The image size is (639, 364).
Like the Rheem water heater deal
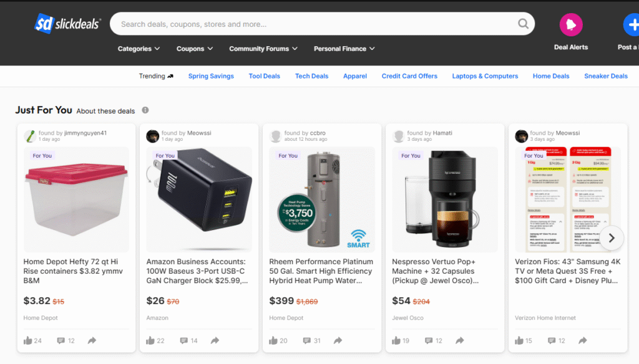coord(273,340)
